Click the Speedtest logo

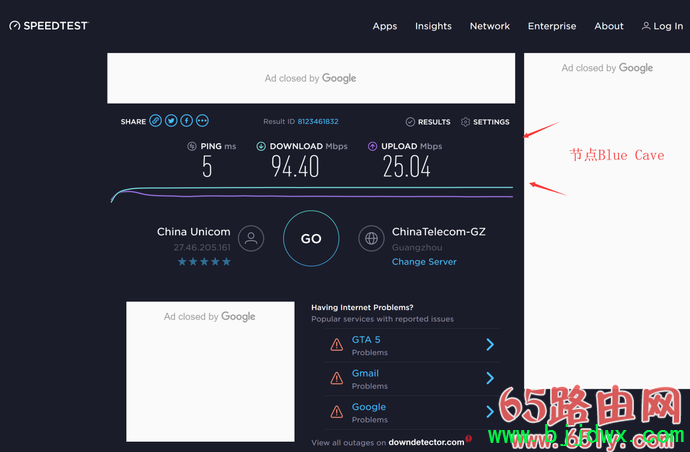[x=49, y=26]
